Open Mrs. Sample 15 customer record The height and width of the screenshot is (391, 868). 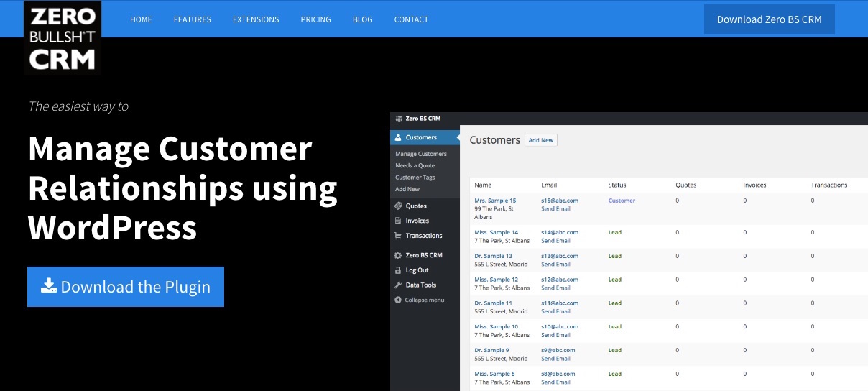(495, 201)
